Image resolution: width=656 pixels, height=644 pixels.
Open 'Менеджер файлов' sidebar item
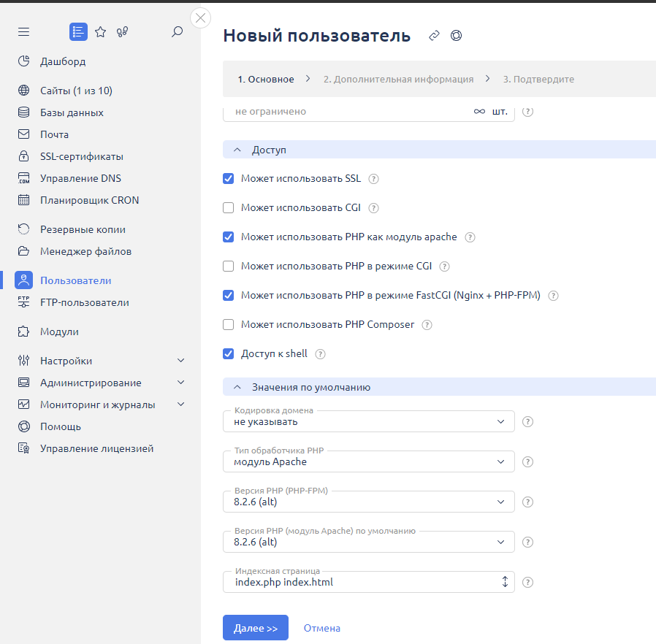click(x=85, y=251)
